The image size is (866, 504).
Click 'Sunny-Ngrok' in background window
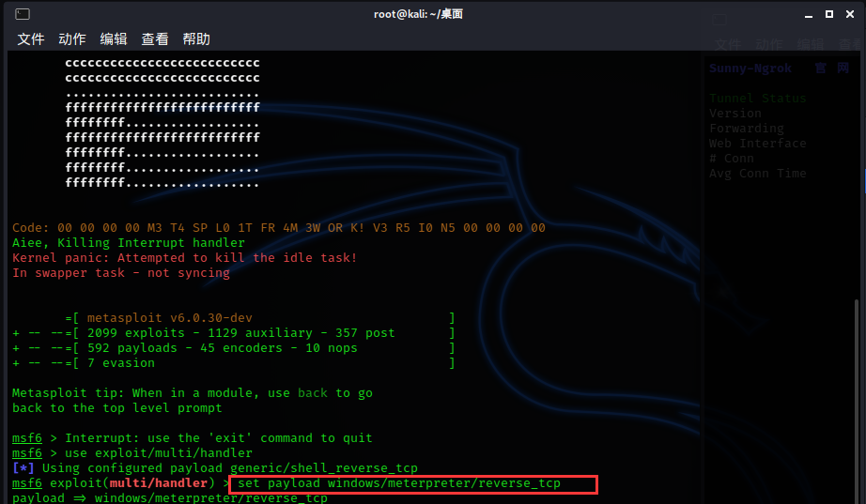pos(750,69)
